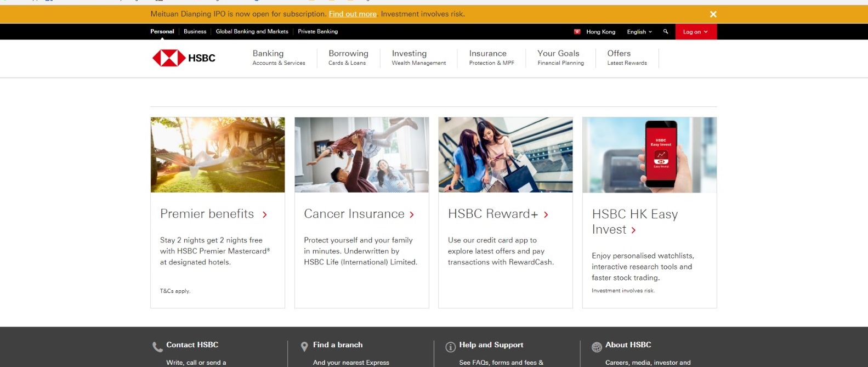This screenshot has width=868, height=367.
Task: Click the red arrow next to Premier benefits
Action: pyautogui.click(x=265, y=214)
